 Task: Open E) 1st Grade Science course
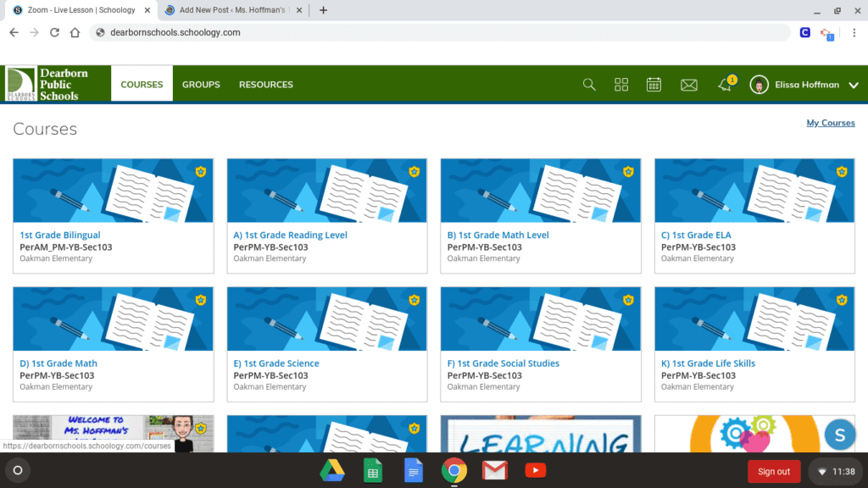tap(276, 363)
